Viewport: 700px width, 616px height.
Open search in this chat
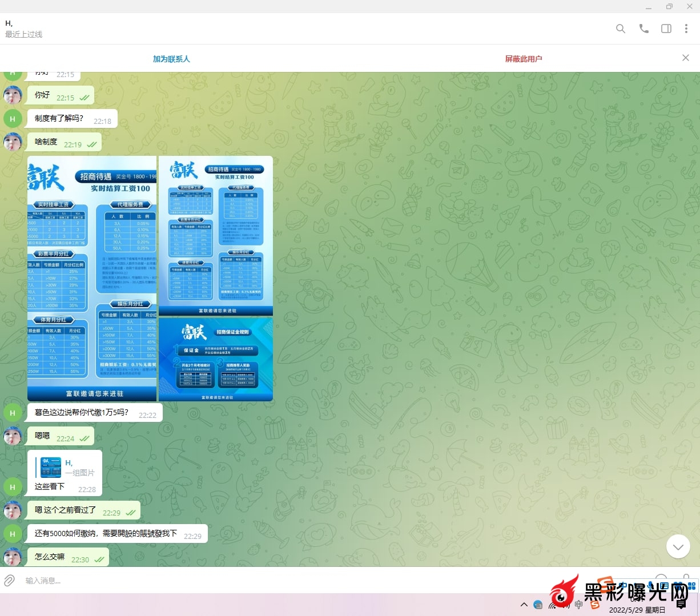(621, 29)
